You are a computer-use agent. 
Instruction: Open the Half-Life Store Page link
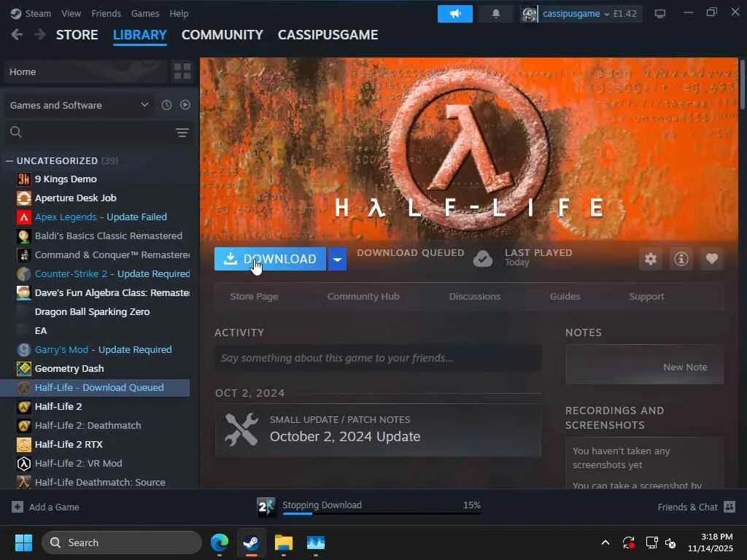(254, 296)
